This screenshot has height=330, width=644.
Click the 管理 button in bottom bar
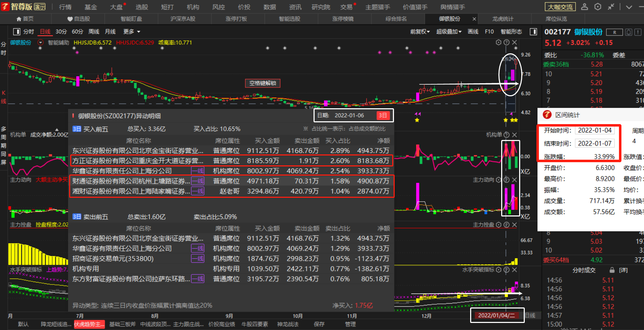click(351, 324)
